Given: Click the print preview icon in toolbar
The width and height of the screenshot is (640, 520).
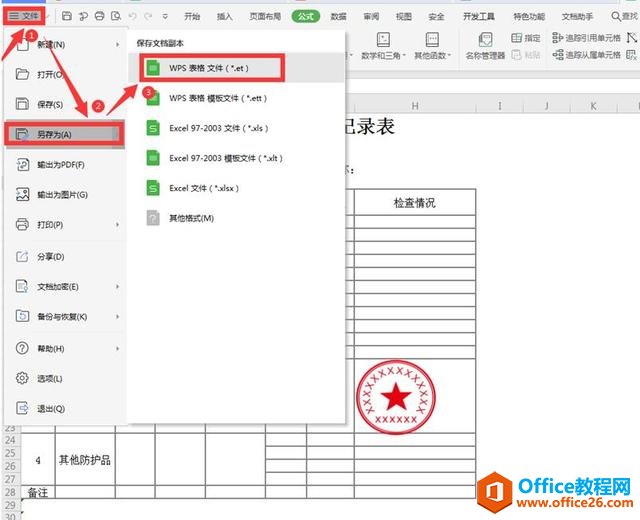Looking at the screenshot, I should click(x=116, y=16).
